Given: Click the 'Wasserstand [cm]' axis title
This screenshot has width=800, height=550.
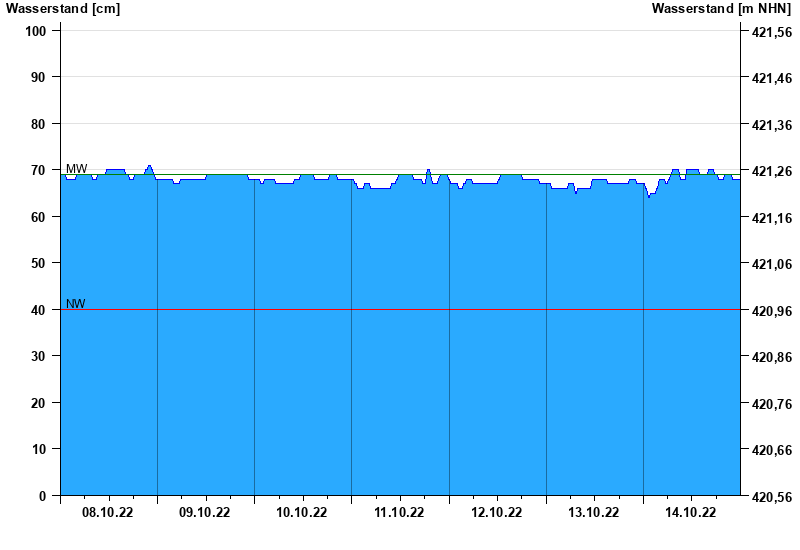Looking at the screenshot, I should point(63,9).
